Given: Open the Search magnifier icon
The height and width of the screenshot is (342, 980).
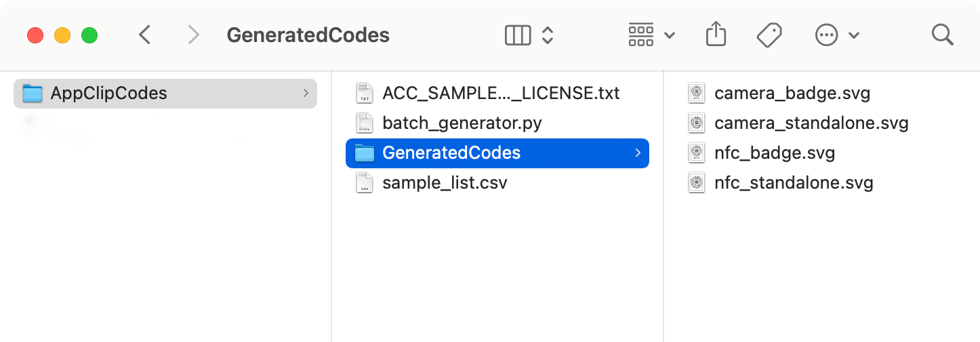Looking at the screenshot, I should [942, 35].
